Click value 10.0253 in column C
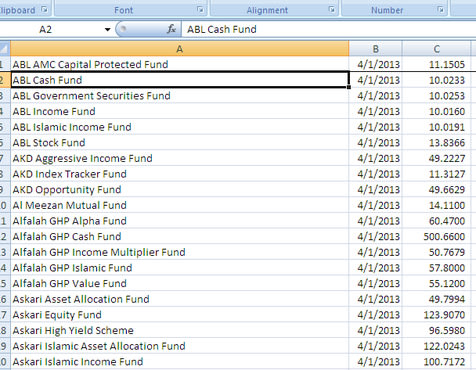 pyautogui.click(x=437, y=95)
